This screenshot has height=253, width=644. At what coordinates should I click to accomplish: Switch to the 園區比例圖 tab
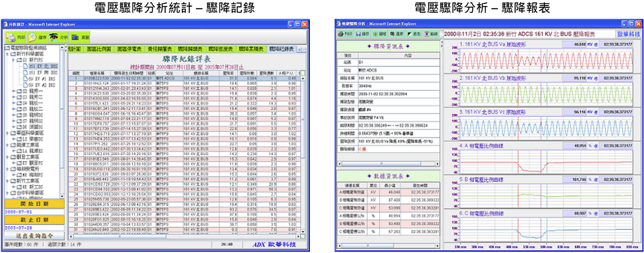click(99, 49)
